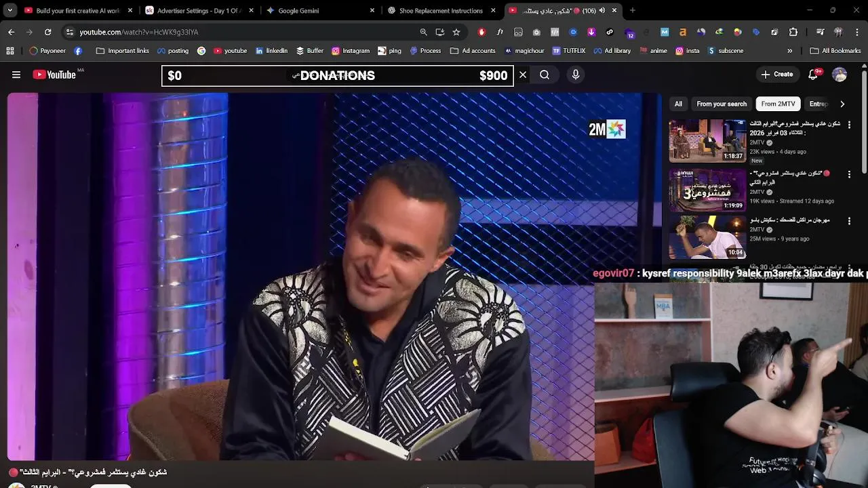Open the TUTFLIX bookmark
Screen dimensions: 868x488
point(568,51)
